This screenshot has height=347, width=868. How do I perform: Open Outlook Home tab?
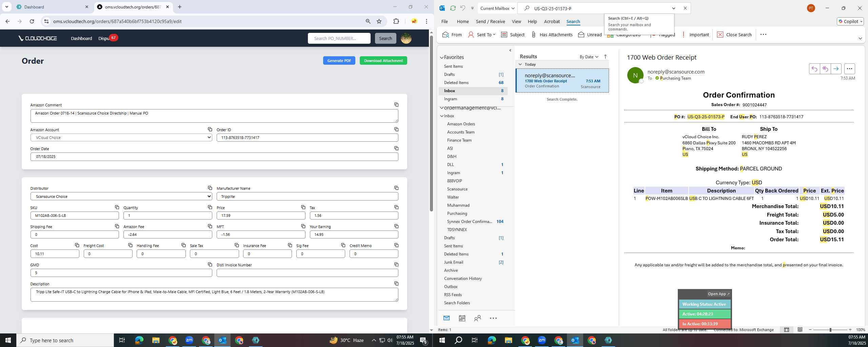coord(462,21)
